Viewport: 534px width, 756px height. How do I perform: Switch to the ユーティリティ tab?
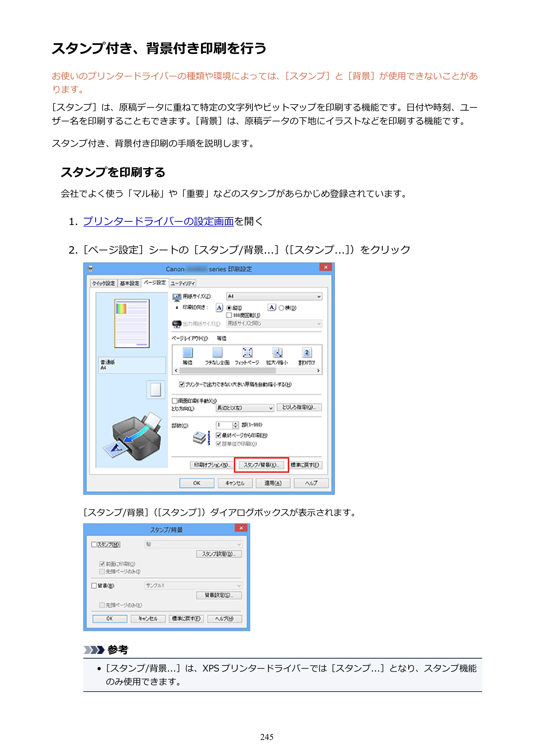pyautogui.click(x=183, y=283)
